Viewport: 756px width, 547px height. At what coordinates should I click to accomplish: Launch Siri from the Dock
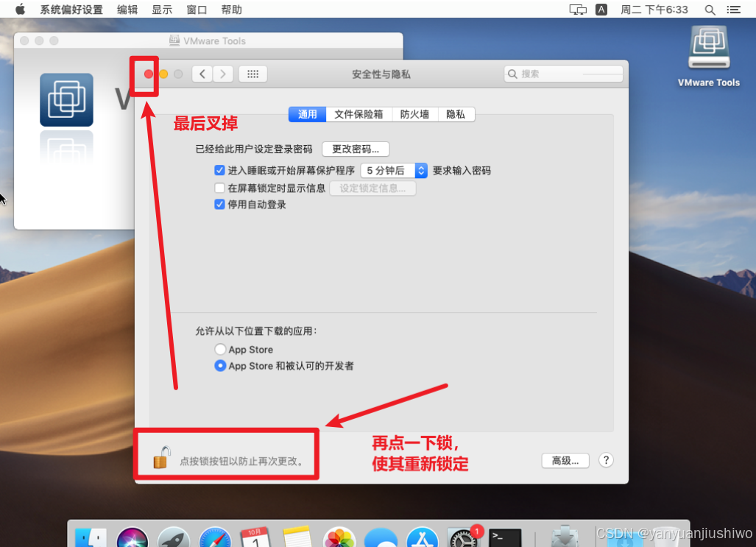(x=132, y=537)
